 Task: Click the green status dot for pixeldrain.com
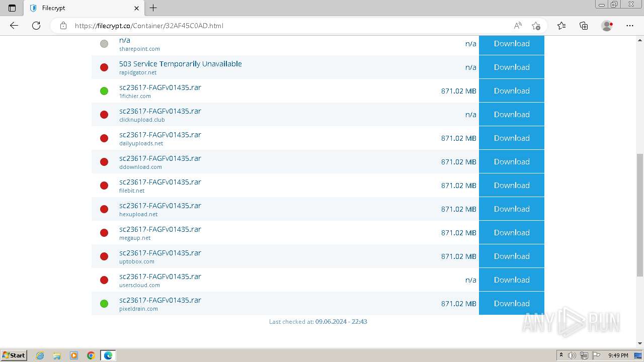click(104, 304)
